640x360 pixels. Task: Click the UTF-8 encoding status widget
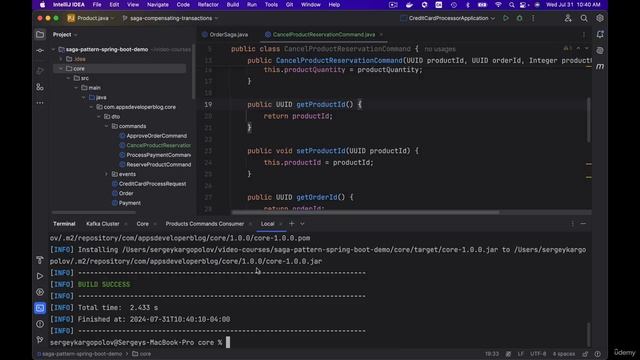click(x=538, y=354)
